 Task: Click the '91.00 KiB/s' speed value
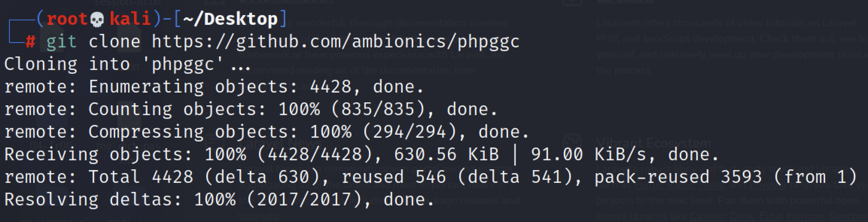pyautogui.click(x=588, y=155)
